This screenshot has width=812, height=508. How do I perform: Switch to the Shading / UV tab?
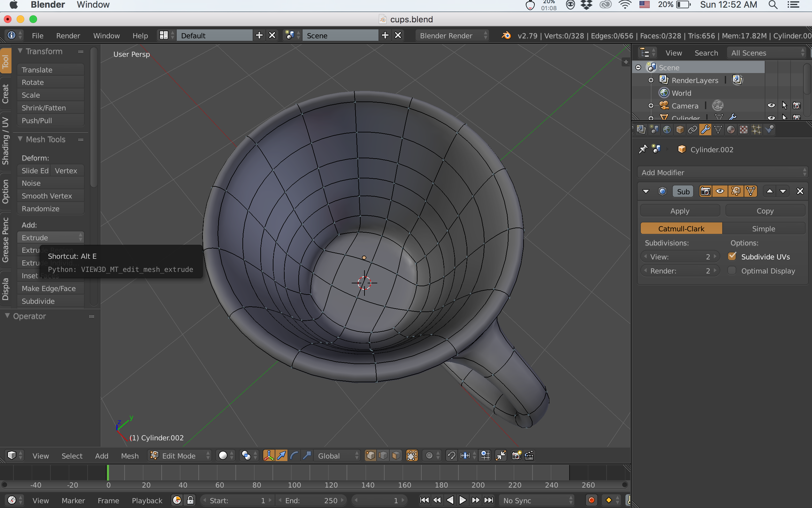[x=5, y=141]
